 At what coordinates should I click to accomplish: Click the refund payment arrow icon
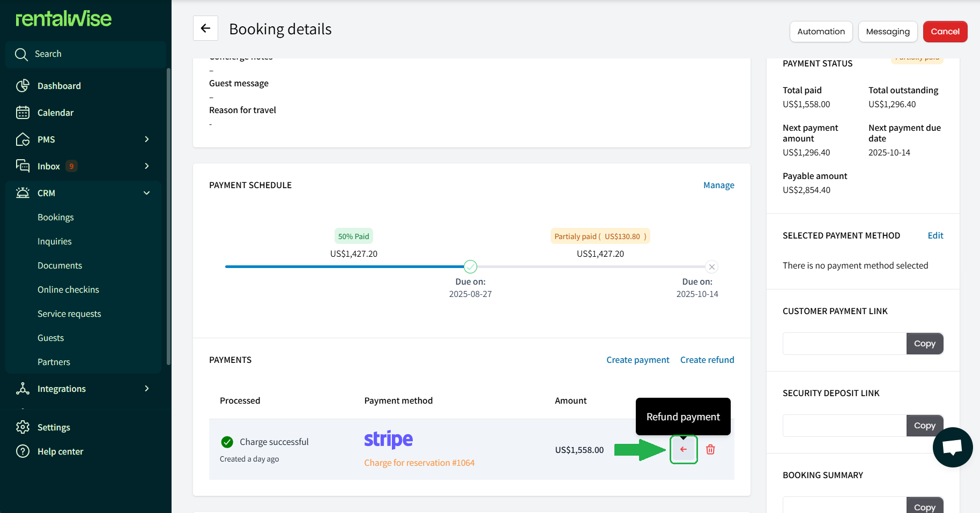684,449
